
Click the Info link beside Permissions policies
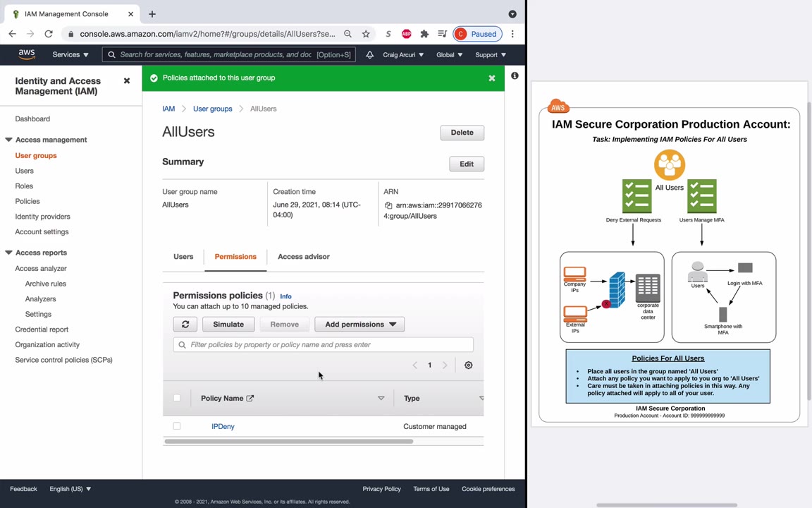(x=286, y=296)
